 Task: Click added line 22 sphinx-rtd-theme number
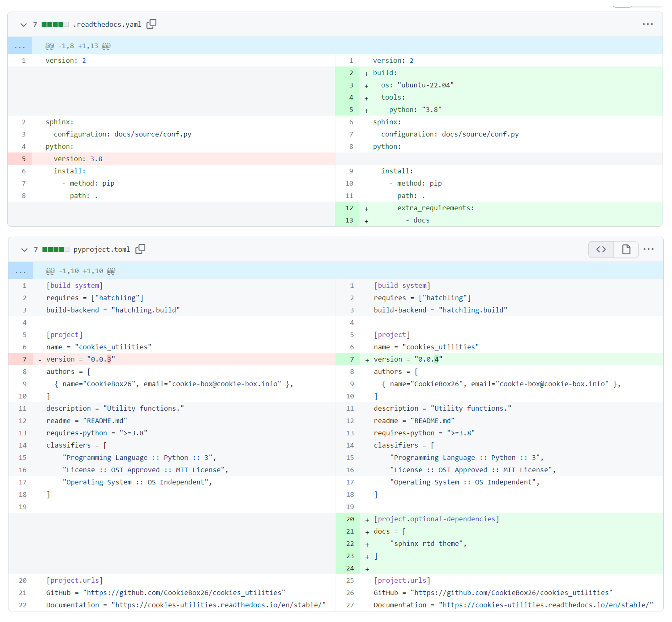(350, 544)
